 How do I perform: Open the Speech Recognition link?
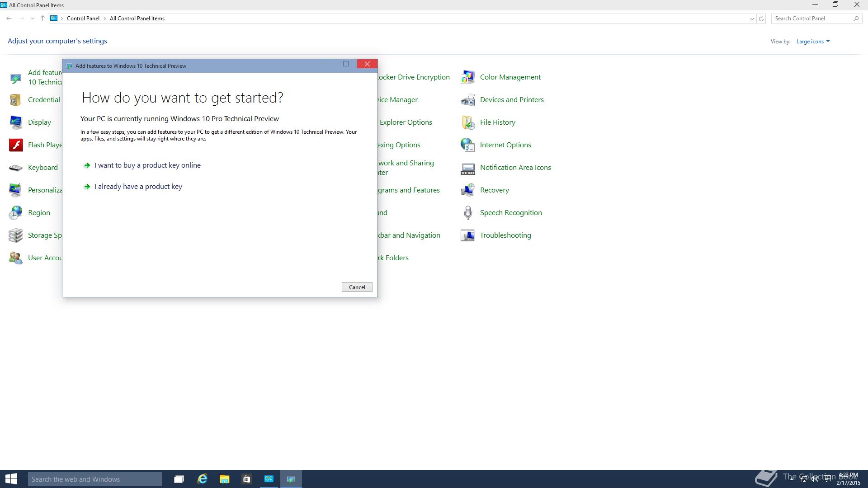511,213
